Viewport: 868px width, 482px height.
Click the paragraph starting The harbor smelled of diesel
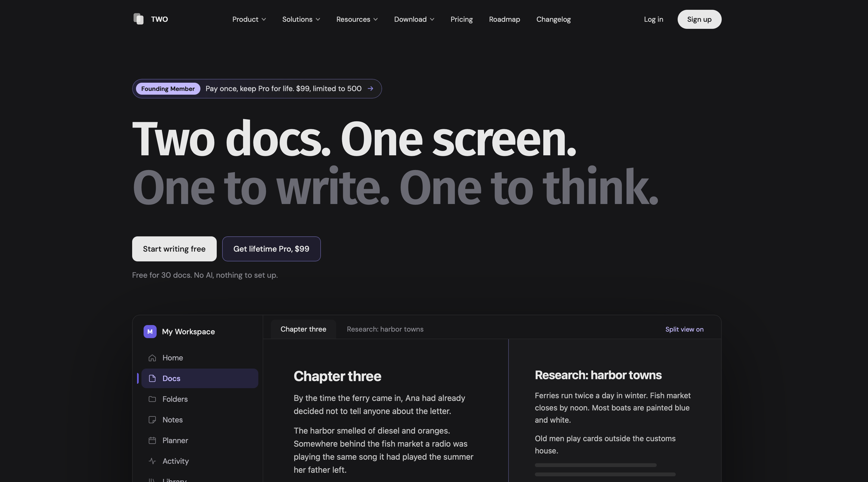point(383,450)
